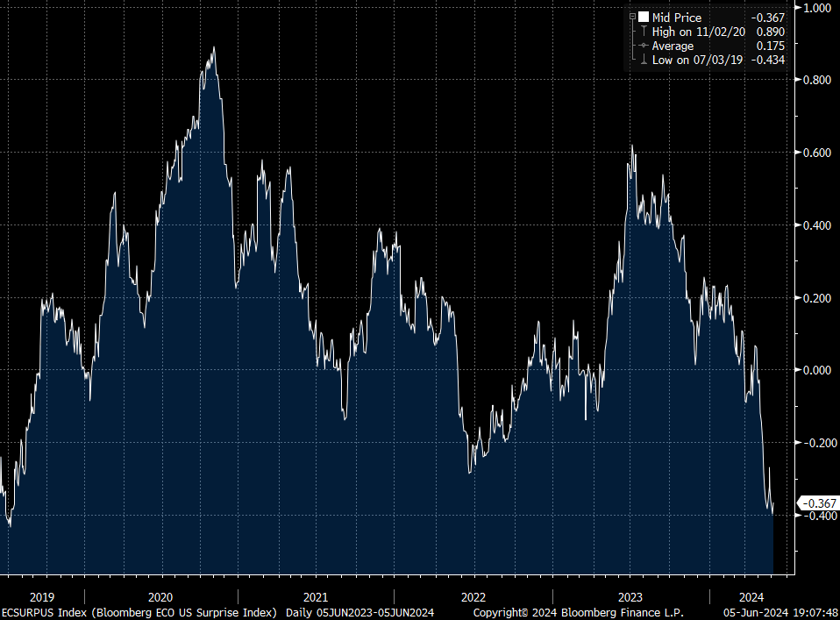Click the 2020 x-axis year label

point(160,597)
